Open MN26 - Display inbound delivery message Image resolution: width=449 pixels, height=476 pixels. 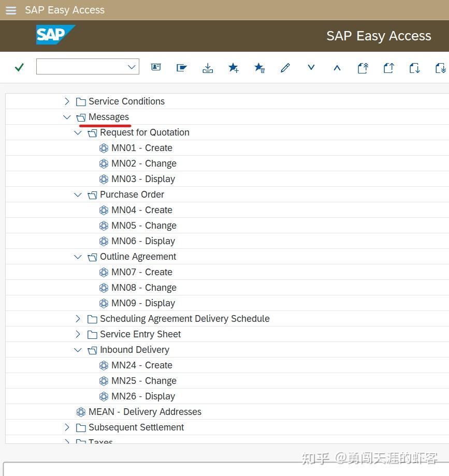point(143,396)
